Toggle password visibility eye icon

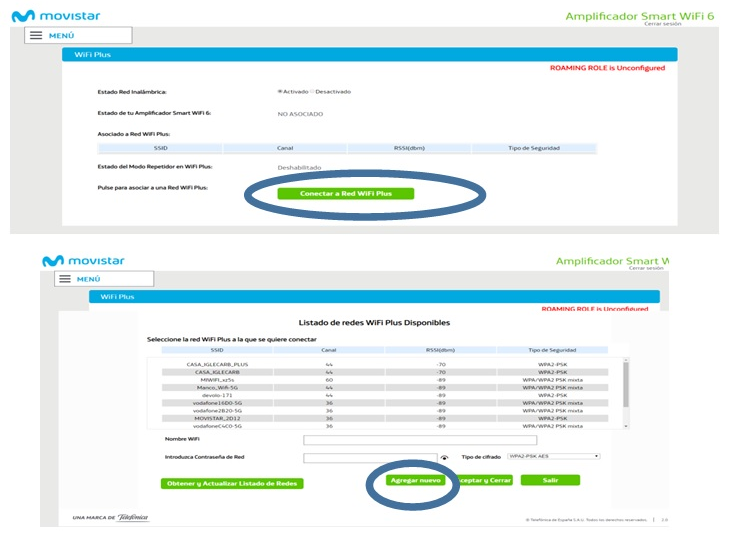pos(444,458)
